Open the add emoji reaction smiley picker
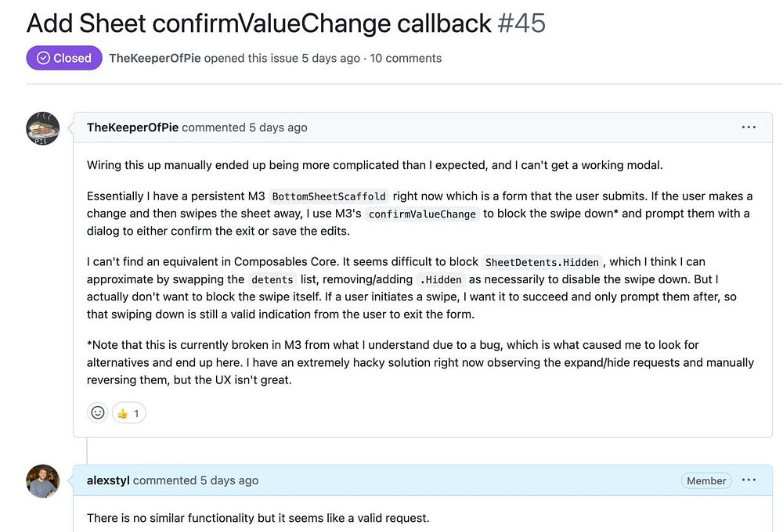The height and width of the screenshot is (532, 783). pyautogui.click(x=98, y=412)
